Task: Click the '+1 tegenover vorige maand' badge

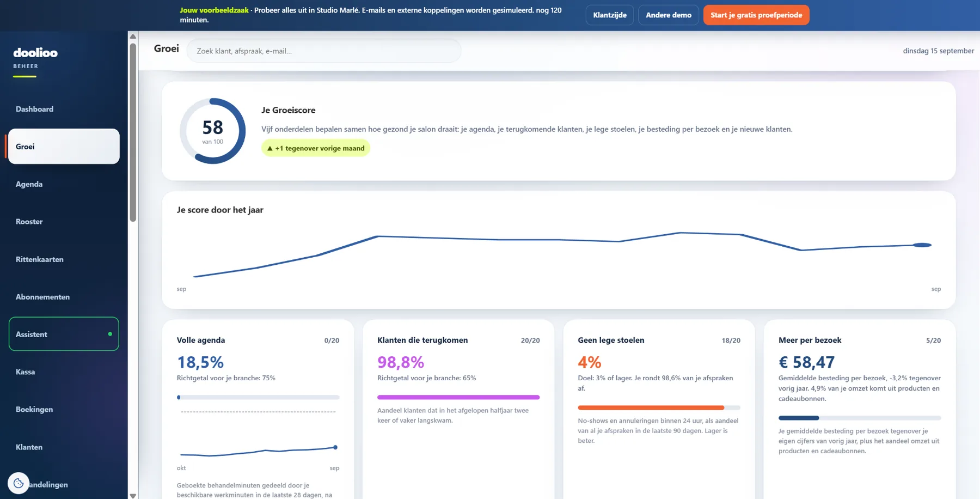Action: point(316,148)
